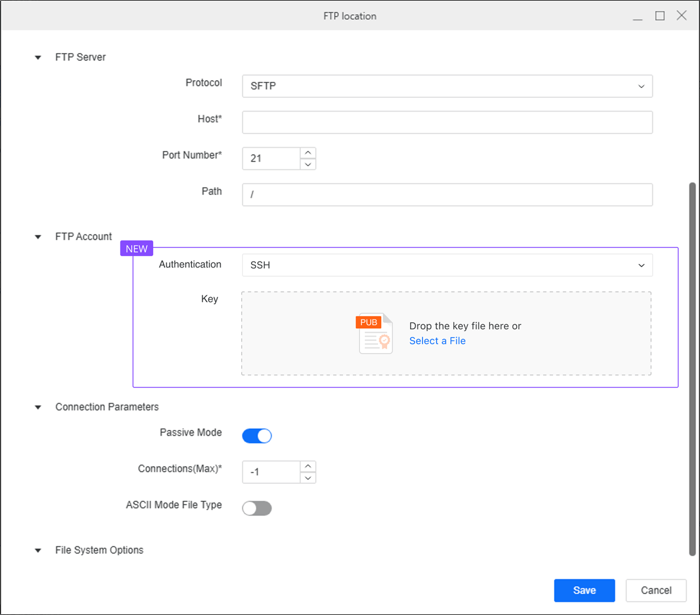Viewport: 700px width, 615px height.
Task: Collapse the File System Options section
Action: (38, 550)
